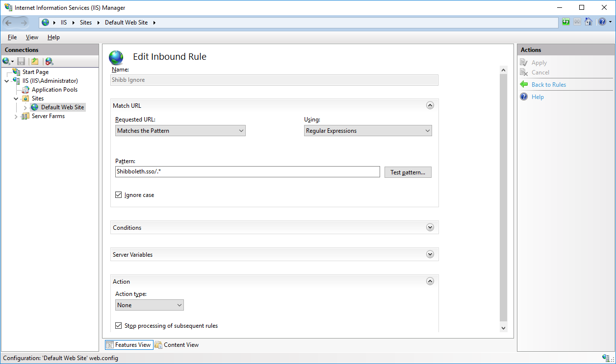Expand the Conditions section
The image size is (616, 364).
(430, 227)
